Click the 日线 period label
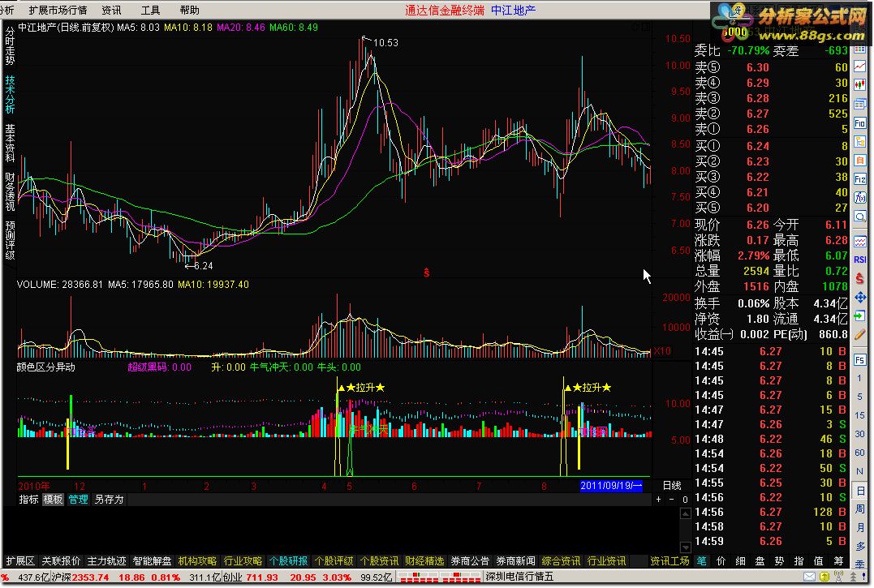The height and width of the screenshot is (588, 874). pyautogui.click(x=672, y=486)
